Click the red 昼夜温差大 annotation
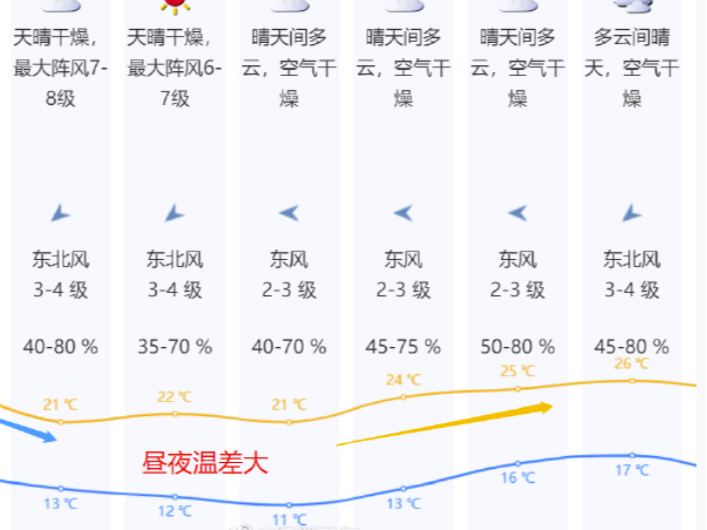 click(205, 463)
